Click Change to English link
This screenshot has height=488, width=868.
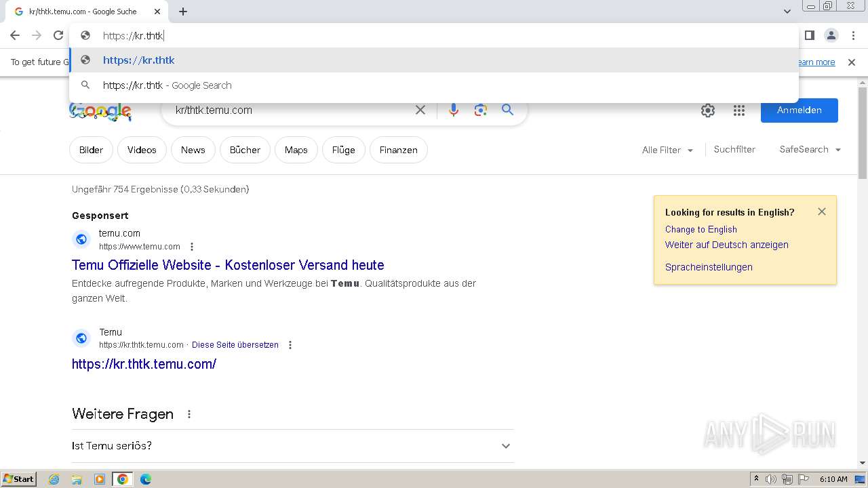[701, 229]
